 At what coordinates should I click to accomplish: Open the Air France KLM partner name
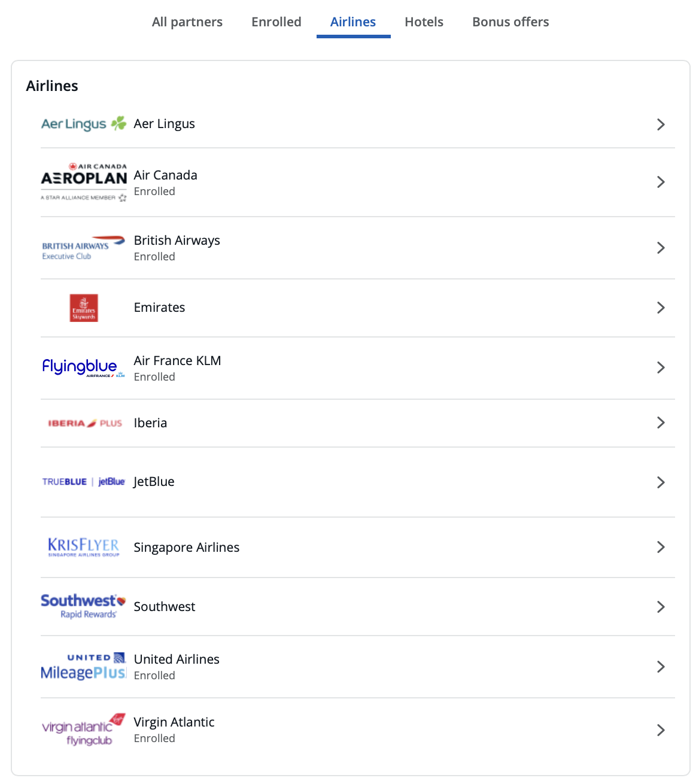(x=177, y=361)
